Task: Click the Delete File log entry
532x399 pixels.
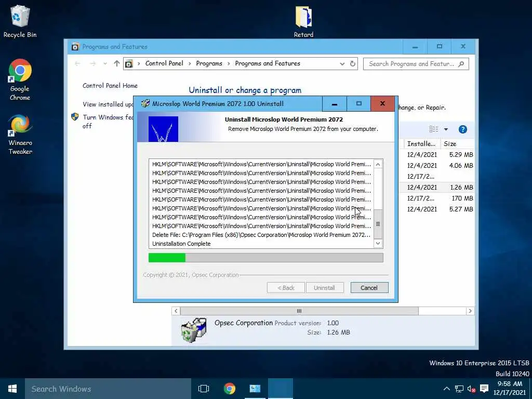Action: coord(261,235)
